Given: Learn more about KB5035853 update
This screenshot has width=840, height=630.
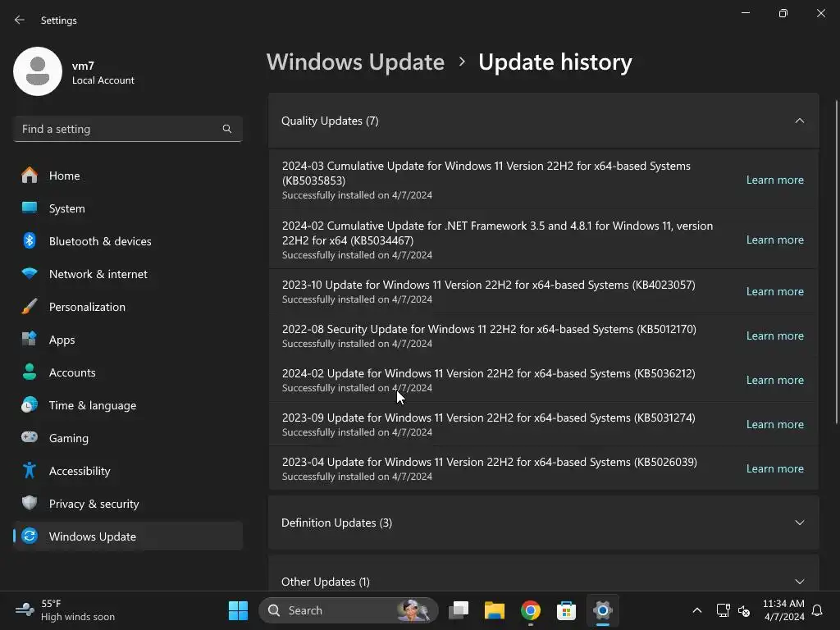Looking at the screenshot, I should coord(774,180).
